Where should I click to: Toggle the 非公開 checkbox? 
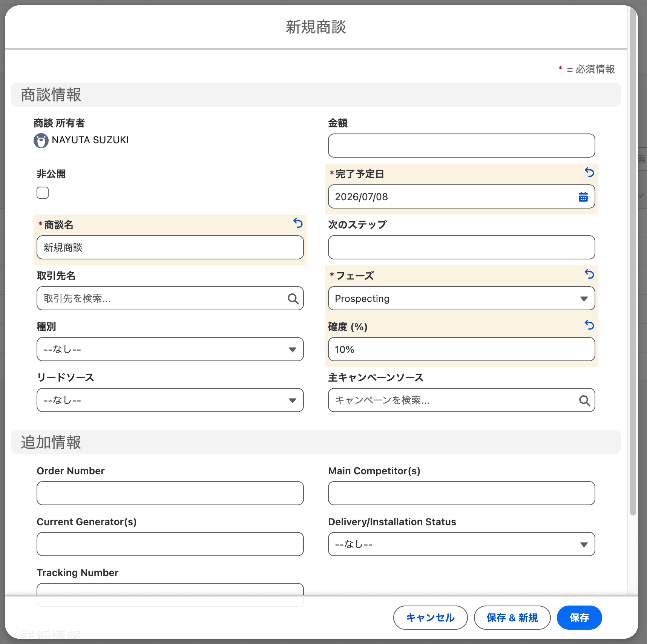(x=43, y=193)
